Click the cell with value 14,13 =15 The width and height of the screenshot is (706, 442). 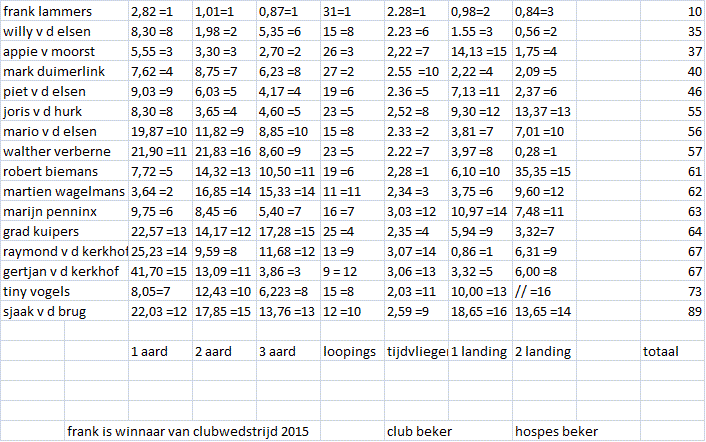480,51
